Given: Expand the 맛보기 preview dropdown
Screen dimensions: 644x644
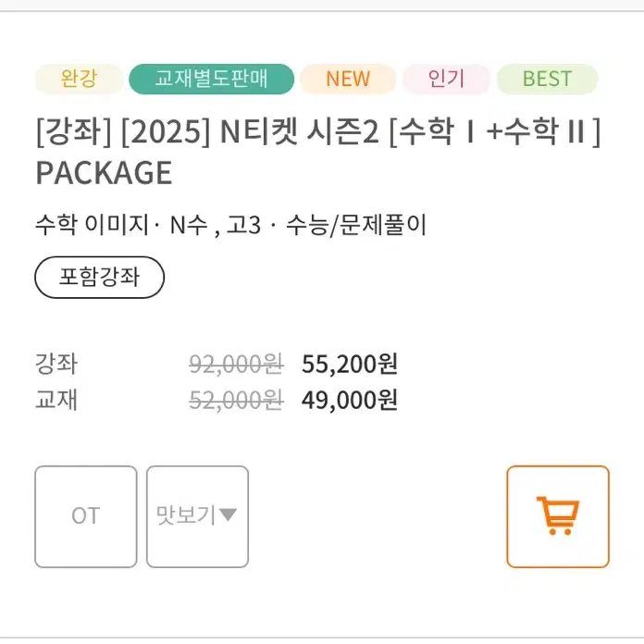Looking at the screenshot, I should [x=198, y=516].
